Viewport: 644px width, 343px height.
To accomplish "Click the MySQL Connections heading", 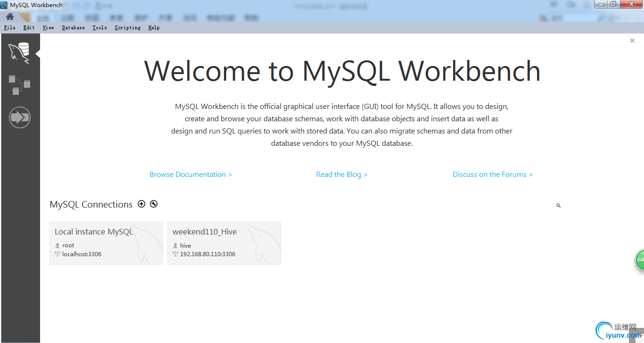I will (x=91, y=204).
